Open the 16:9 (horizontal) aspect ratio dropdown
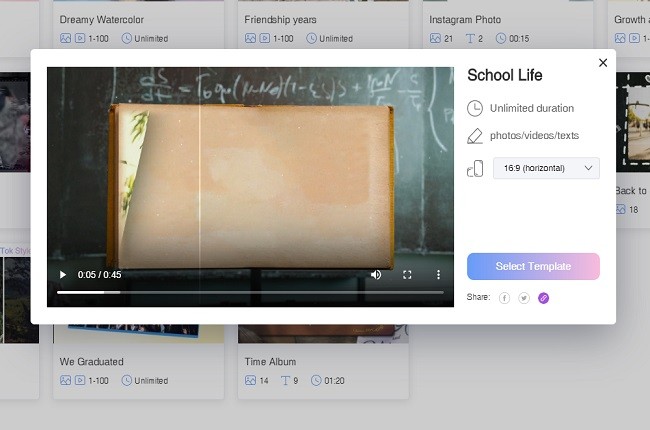Screen dimensions: 650x430 pos(546,168)
